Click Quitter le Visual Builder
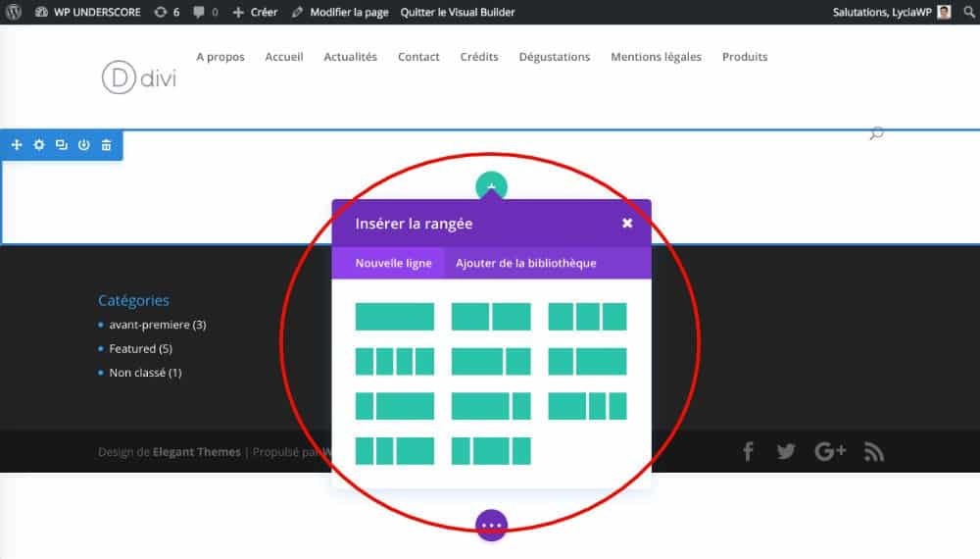980x559 pixels. [458, 12]
